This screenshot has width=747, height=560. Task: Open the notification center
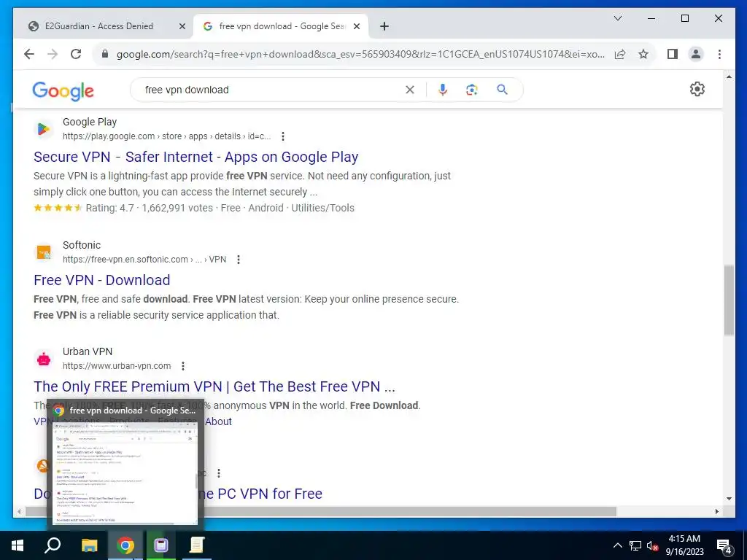point(724,546)
